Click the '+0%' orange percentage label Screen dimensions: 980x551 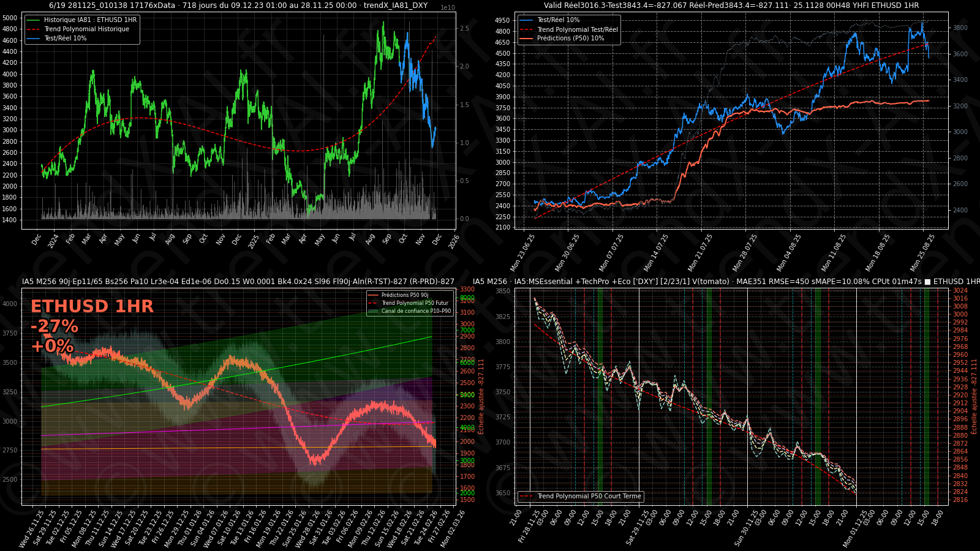(52, 347)
